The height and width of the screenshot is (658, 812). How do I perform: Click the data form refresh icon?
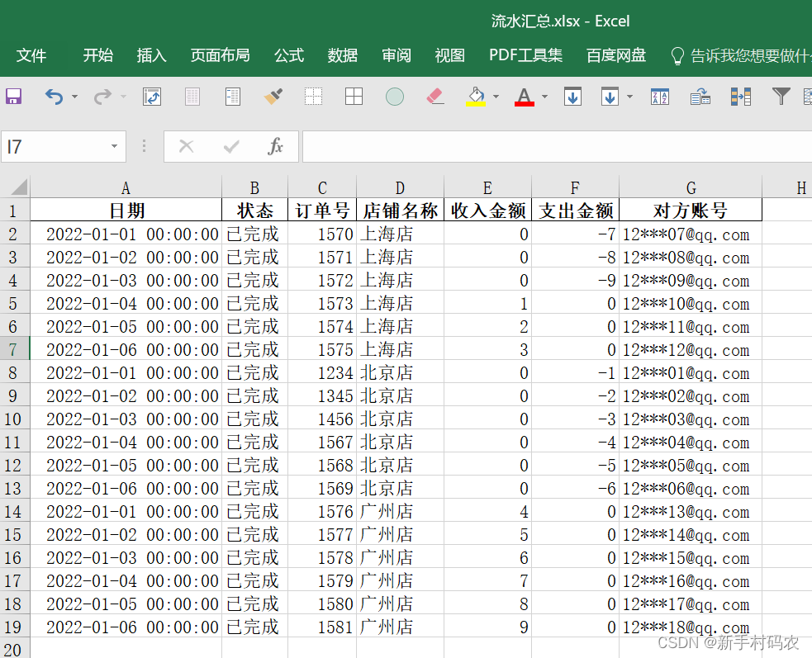pos(700,97)
